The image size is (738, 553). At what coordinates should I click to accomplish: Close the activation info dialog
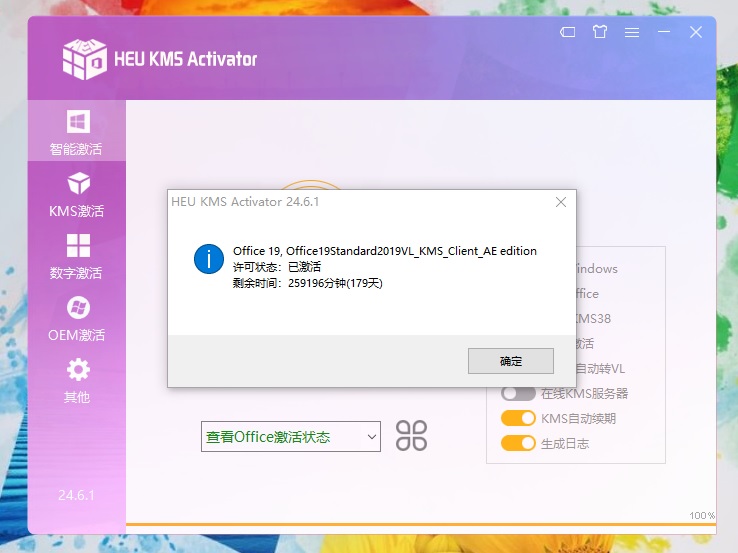tap(561, 202)
